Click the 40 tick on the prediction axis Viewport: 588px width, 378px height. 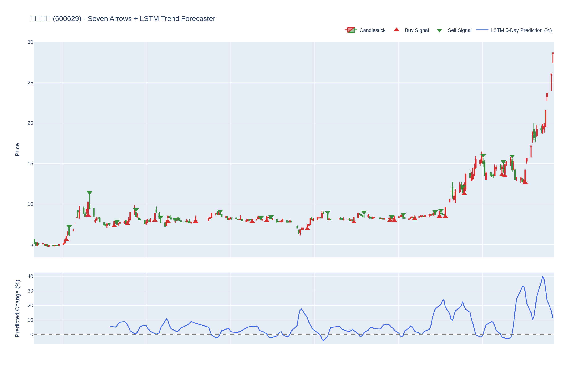click(x=30, y=276)
